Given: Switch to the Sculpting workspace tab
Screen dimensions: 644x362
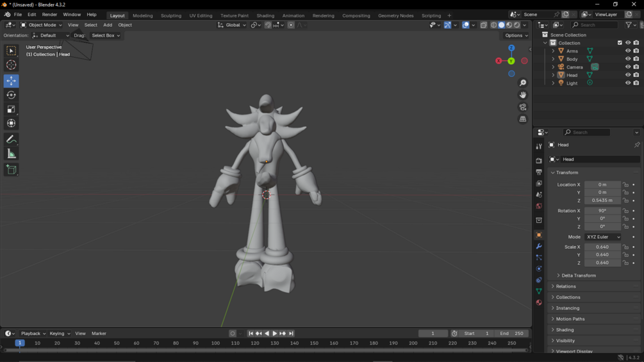Looking at the screenshot, I should tap(171, 15).
